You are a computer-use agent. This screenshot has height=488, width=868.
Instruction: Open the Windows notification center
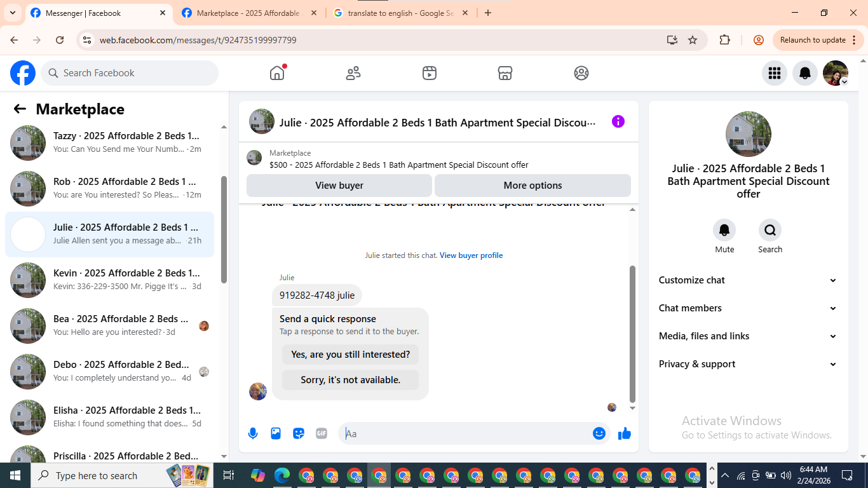(847, 475)
